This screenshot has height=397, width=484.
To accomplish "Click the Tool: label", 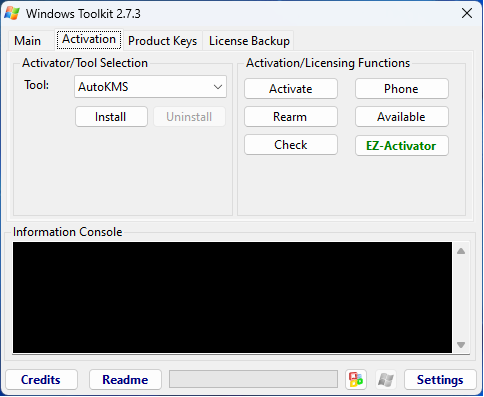I will 37,85.
